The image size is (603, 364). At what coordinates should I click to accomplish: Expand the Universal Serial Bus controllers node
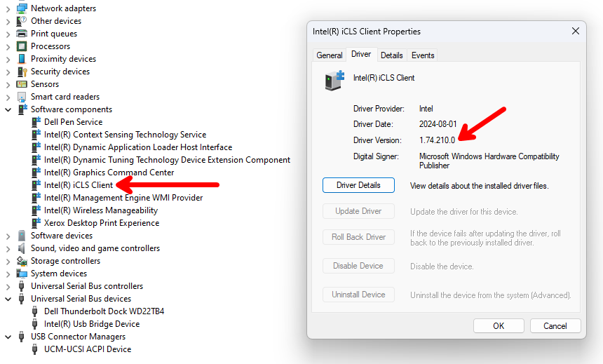tap(8, 287)
